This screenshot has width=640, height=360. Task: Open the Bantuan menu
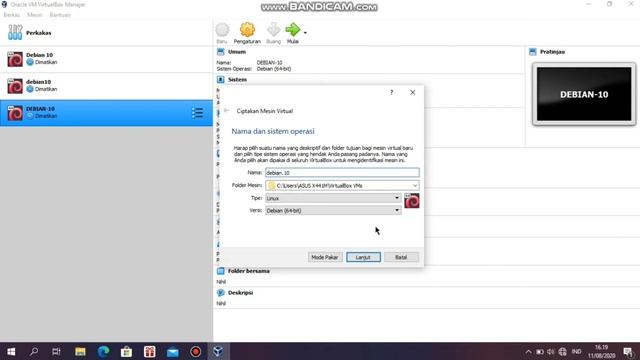click(60, 15)
